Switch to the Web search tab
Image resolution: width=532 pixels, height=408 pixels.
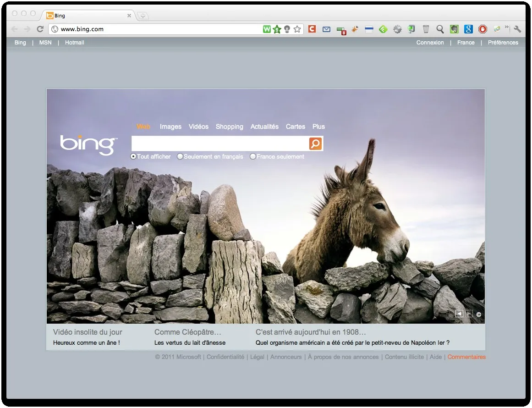pos(143,127)
